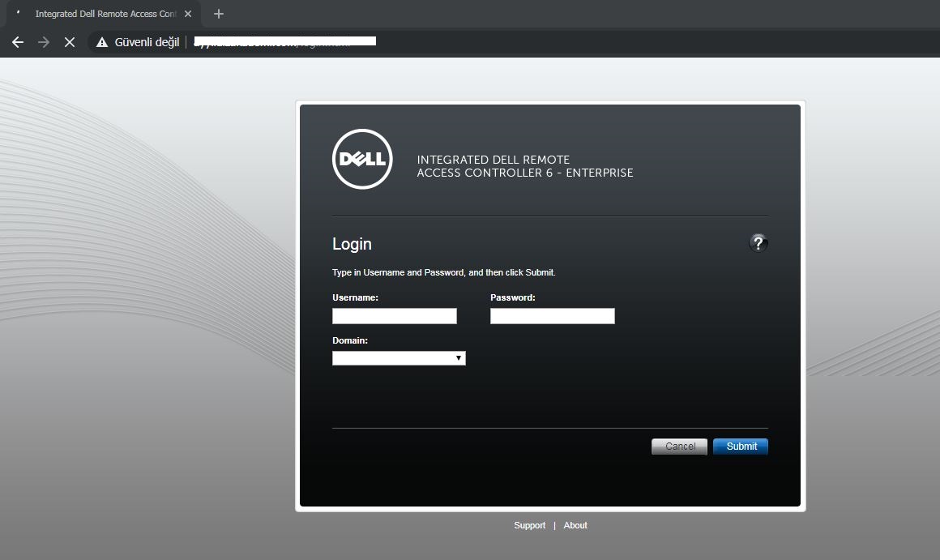The height and width of the screenshot is (560, 940).
Task: Open a new browser tab
Action: point(219,14)
